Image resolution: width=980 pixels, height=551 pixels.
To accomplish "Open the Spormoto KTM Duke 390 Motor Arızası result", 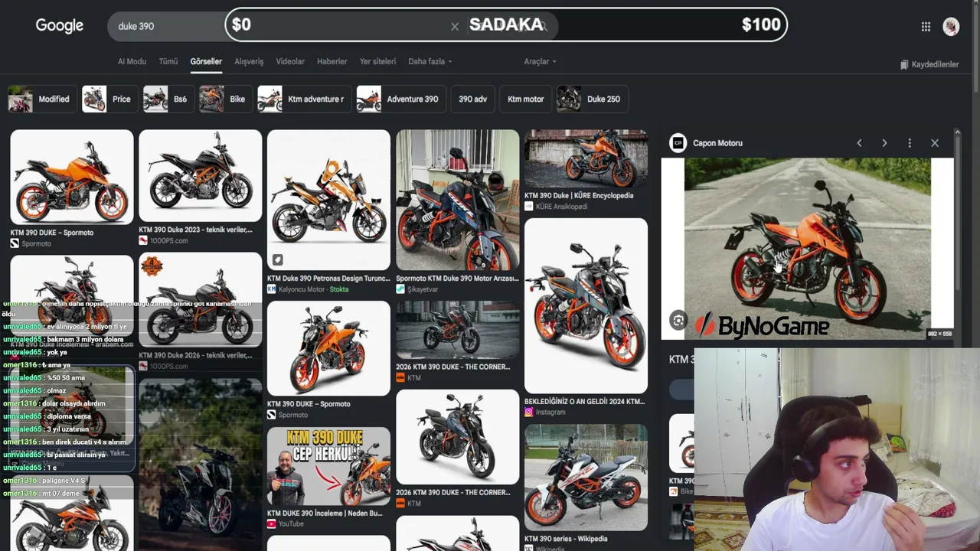I will 457,279.
